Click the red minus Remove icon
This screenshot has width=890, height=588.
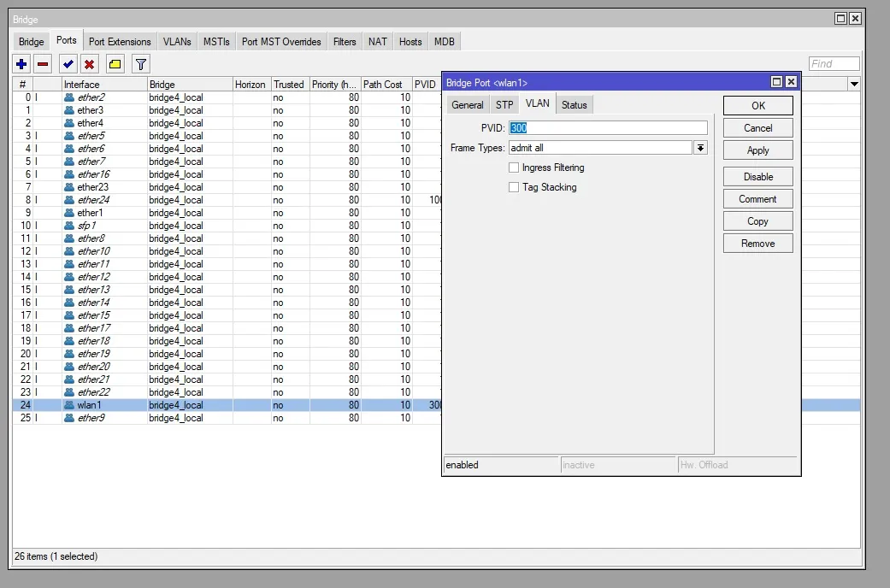point(43,64)
